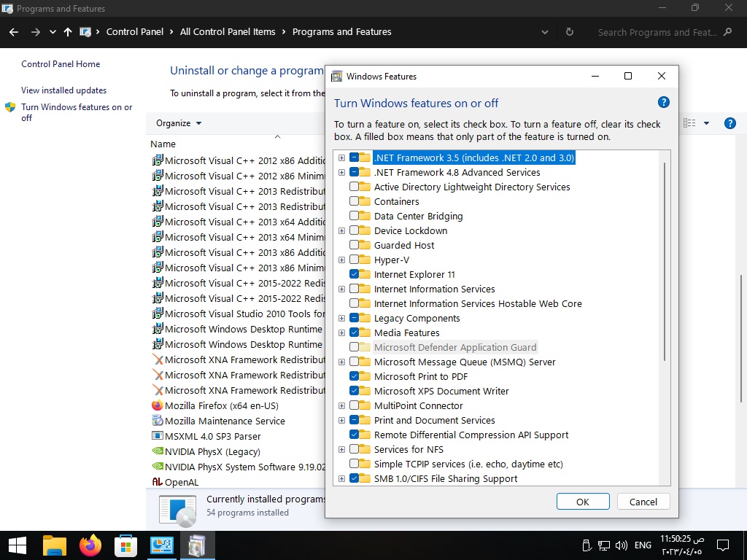The height and width of the screenshot is (560, 747).
Task: Expand the Internet Information Services node
Action: (x=341, y=289)
